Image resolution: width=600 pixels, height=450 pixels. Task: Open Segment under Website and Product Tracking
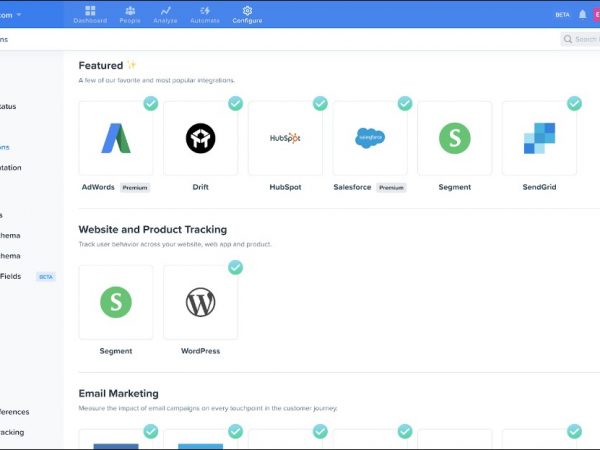(x=115, y=302)
